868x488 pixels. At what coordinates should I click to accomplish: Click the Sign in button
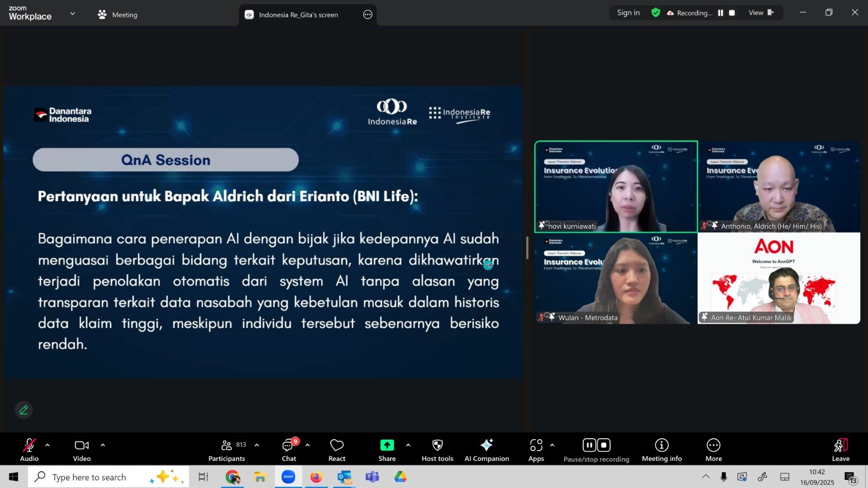tap(628, 13)
